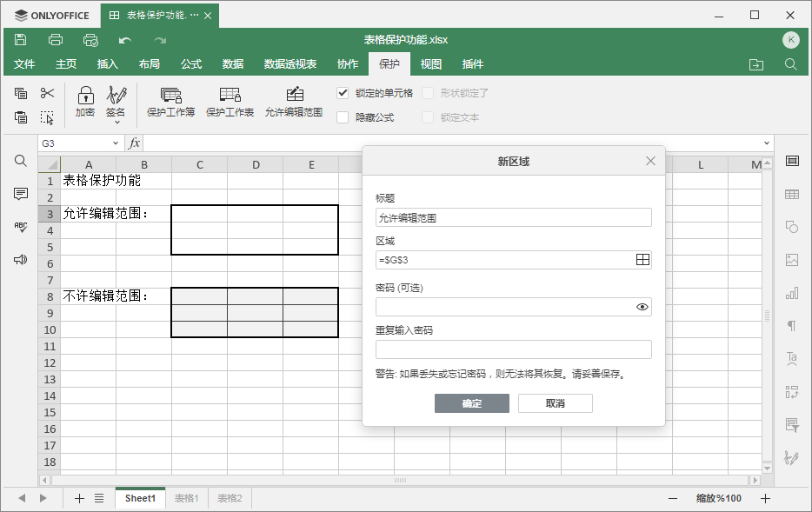This screenshot has height=512, width=812.
Task: Open the 文件 menu
Action: (x=24, y=64)
